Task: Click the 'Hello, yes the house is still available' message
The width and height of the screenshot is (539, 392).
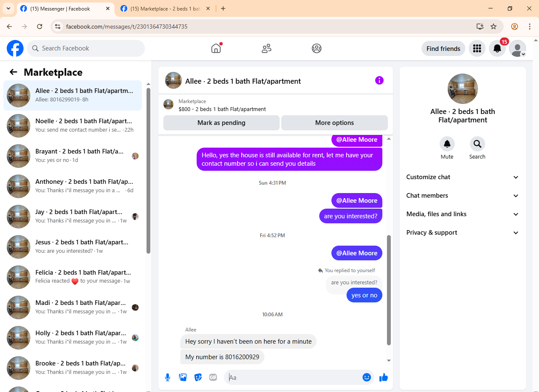Action: pos(289,159)
